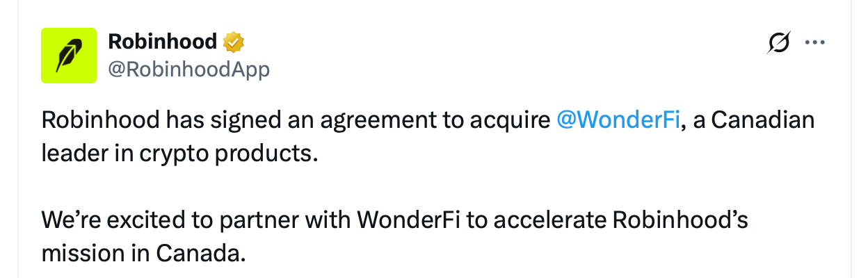This screenshot has width=868, height=278.
Task: Click the gold verified badge beside Robinhood
Action: [233, 42]
